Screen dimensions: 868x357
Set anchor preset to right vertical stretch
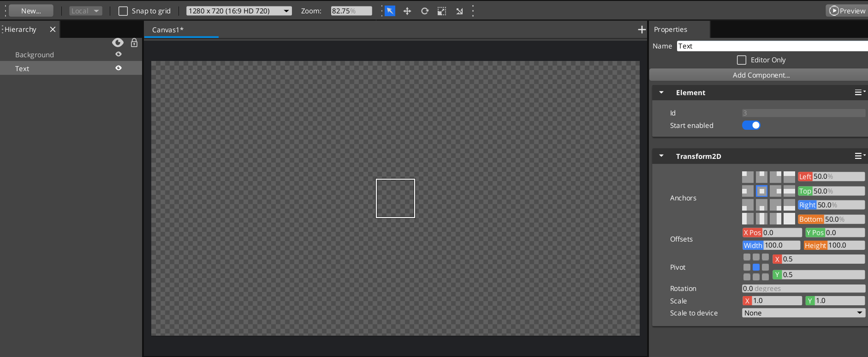pos(775,218)
